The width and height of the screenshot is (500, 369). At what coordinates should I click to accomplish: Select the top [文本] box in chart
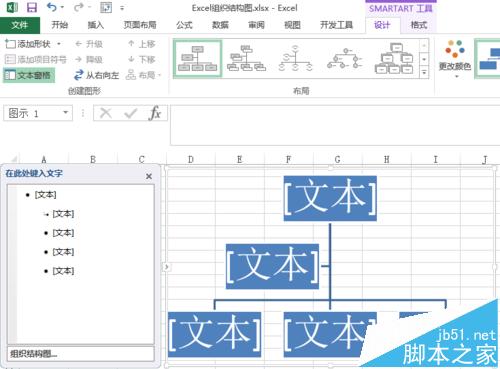(x=330, y=198)
